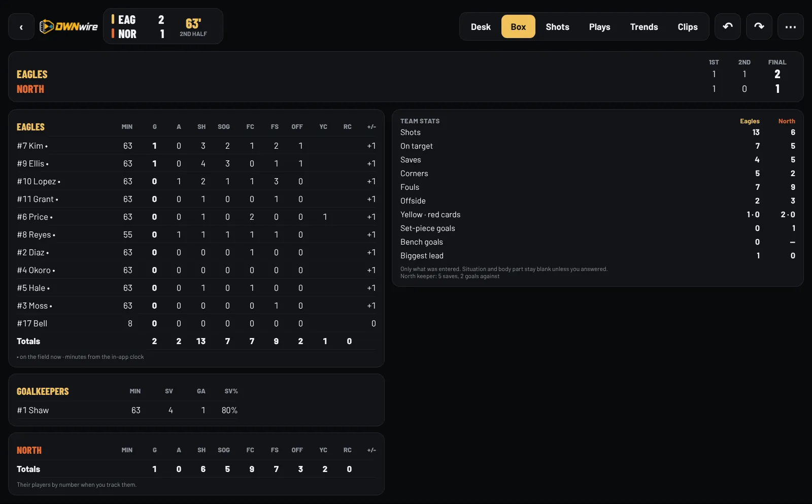The height and width of the screenshot is (504, 812).
Task: Click the 63' 2nd half clock
Action: [x=193, y=27]
